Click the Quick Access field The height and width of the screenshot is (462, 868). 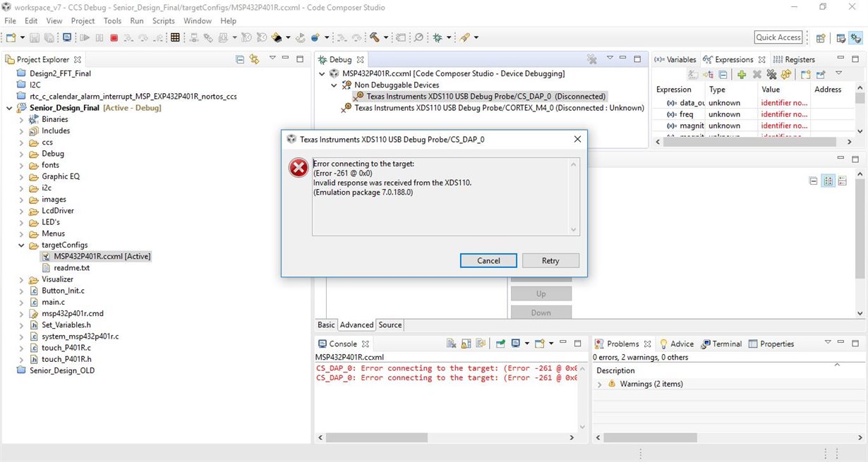pyautogui.click(x=778, y=37)
